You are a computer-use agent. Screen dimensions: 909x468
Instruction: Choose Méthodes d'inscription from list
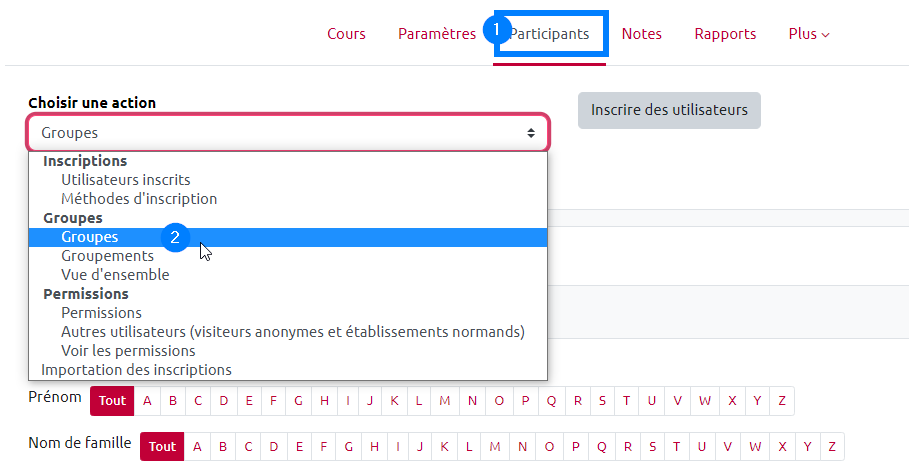[x=139, y=199]
